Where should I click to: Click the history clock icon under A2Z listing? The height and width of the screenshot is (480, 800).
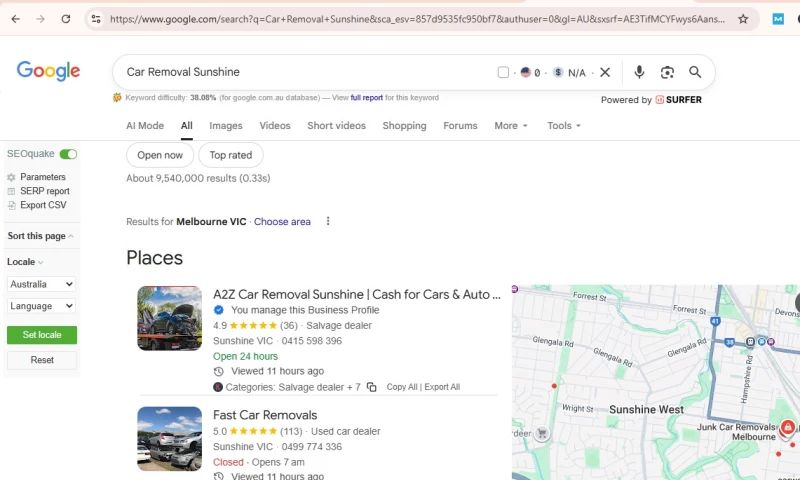[218, 371]
